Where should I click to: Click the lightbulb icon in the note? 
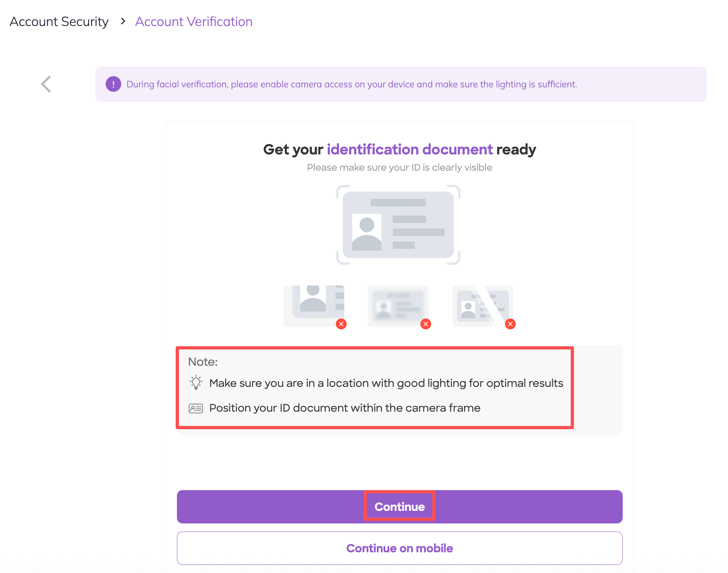click(x=196, y=383)
